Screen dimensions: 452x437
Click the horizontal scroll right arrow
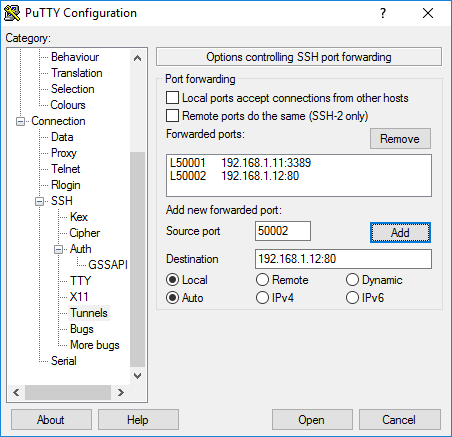(121, 392)
